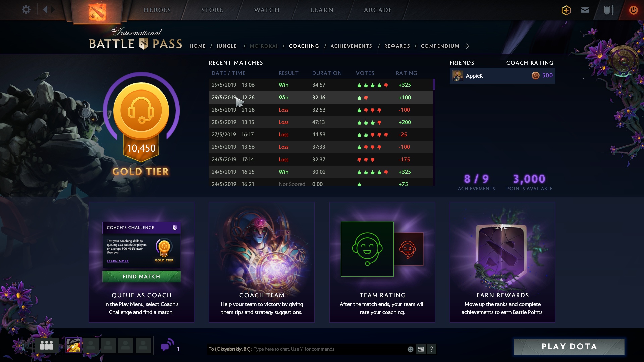Click the recent matches scrollbar
The width and height of the screenshot is (644, 362).
[434, 84]
